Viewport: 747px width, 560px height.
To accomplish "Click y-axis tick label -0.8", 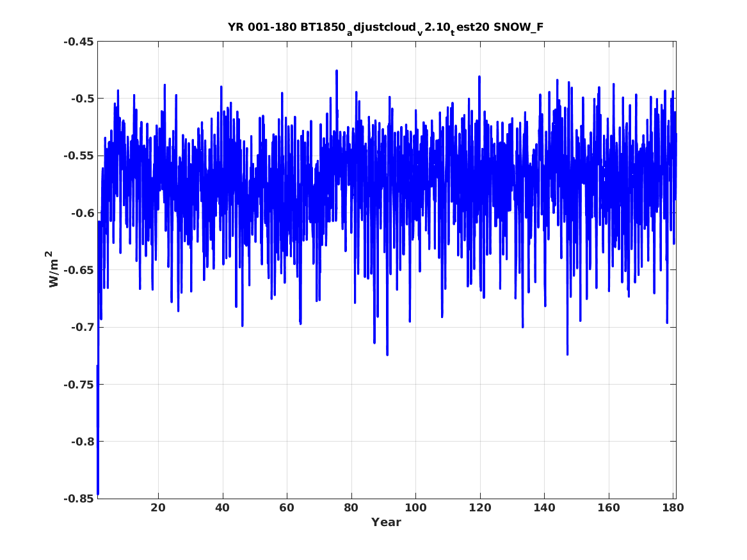I will (x=83, y=442).
